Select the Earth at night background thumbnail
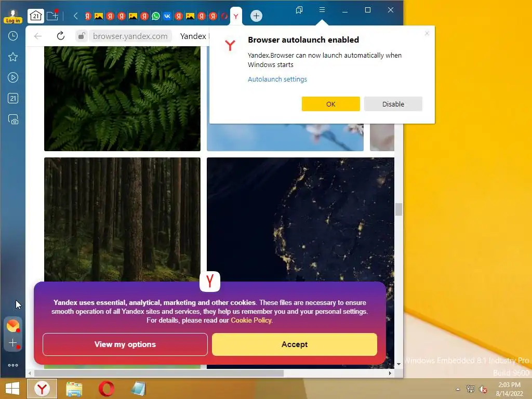The width and height of the screenshot is (532, 399). click(301, 219)
